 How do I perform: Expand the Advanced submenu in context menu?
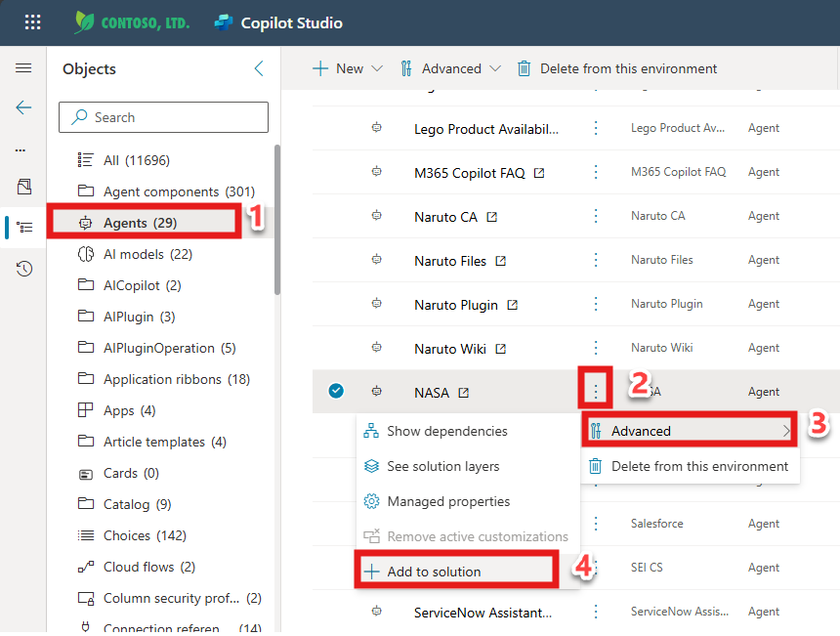(690, 430)
